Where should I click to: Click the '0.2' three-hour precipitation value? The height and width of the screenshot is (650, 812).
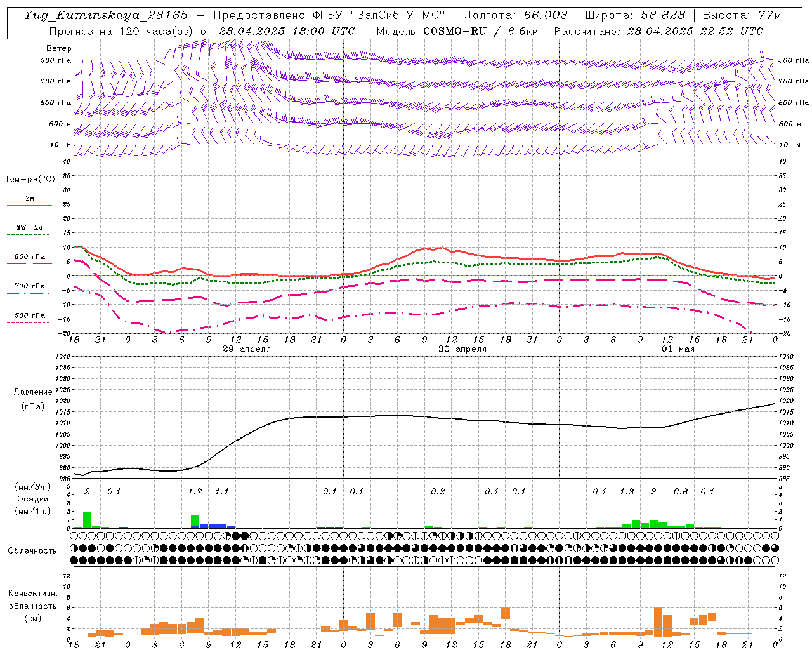[x=438, y=492]
